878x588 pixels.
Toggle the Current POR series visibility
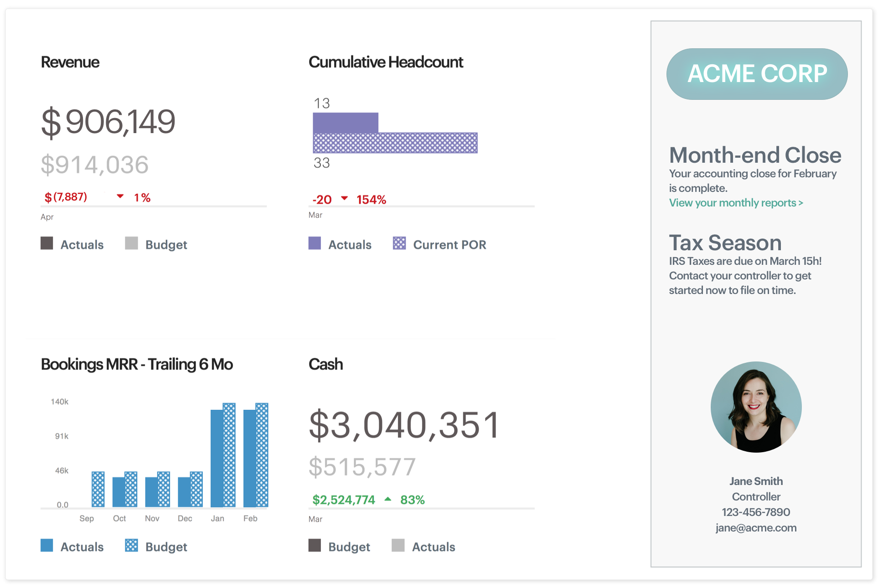pyautogui.click(x=449, y=244)
